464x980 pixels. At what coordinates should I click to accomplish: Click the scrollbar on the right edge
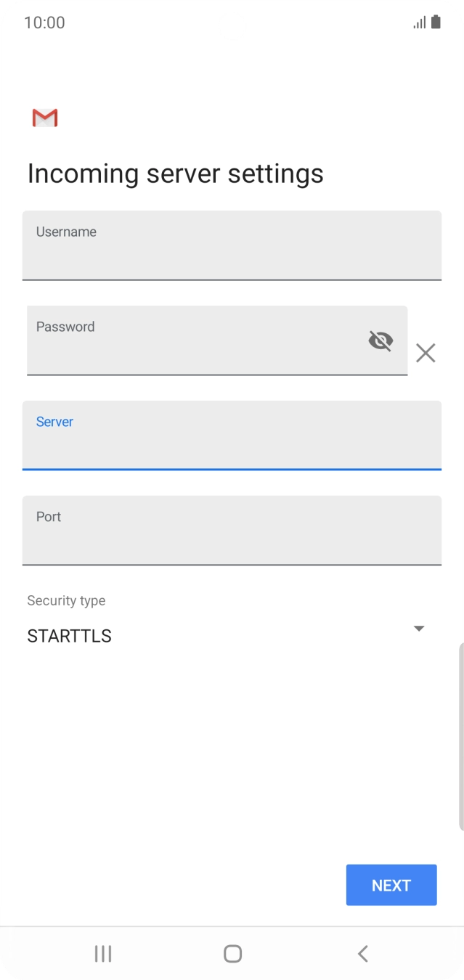[461, 736]
